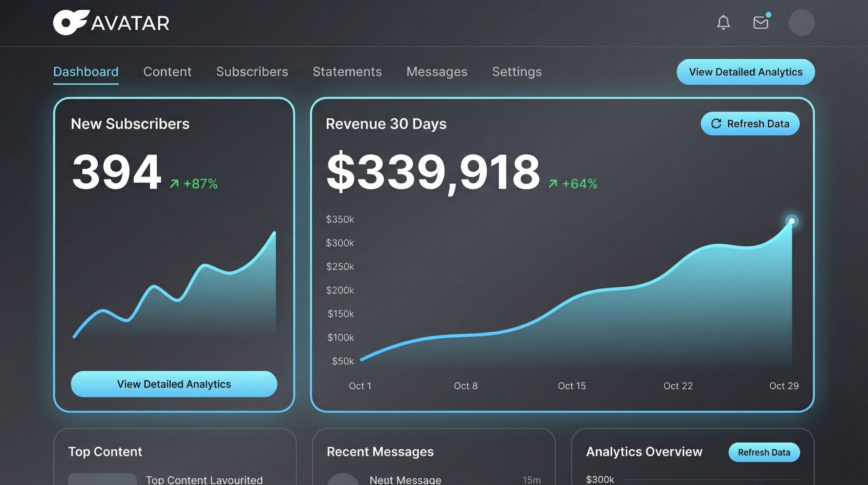Viewport: 868px width, 485px height.
Task: Click the Top Content thumbnail
Action: click(x=102, y=479)
